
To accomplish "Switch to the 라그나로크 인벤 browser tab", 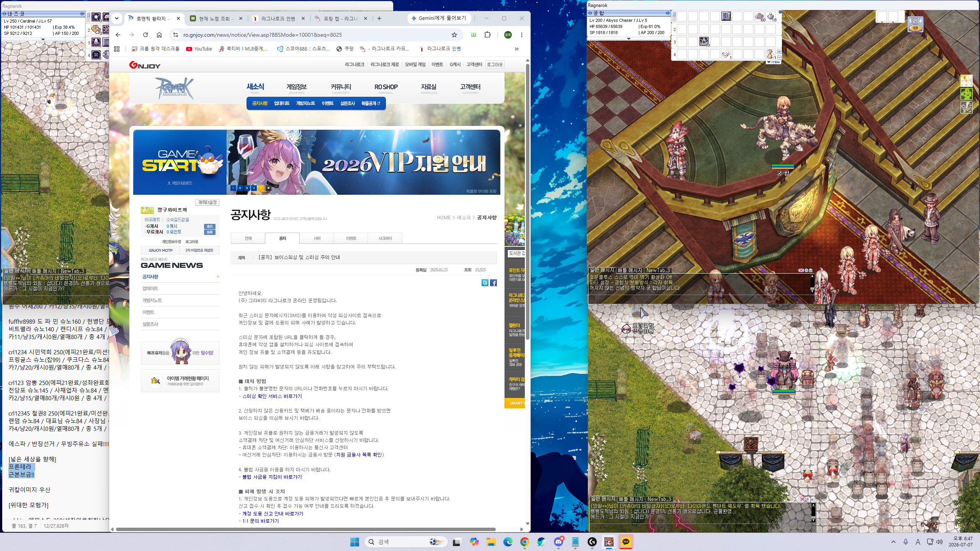I will pos(278,18).
